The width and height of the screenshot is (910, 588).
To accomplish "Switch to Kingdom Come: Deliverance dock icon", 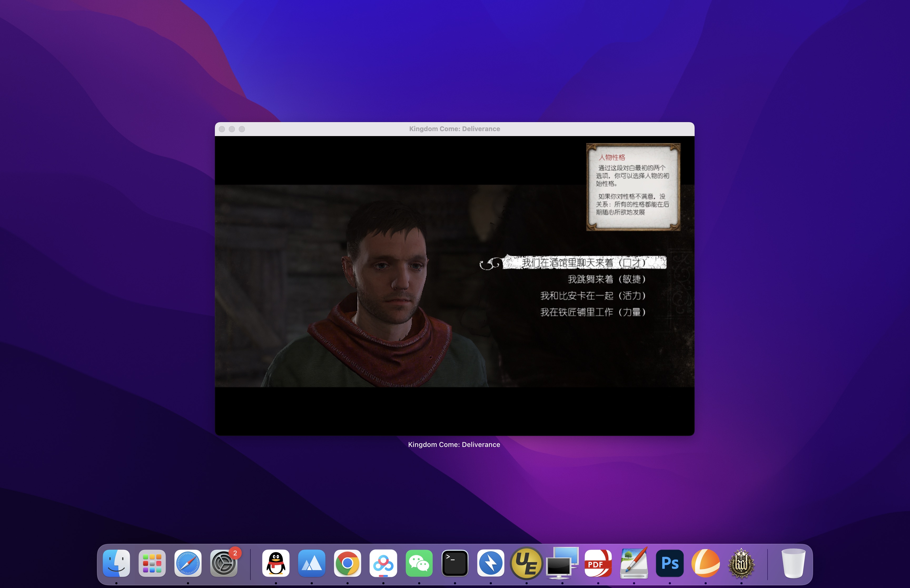I will [741, 563].
